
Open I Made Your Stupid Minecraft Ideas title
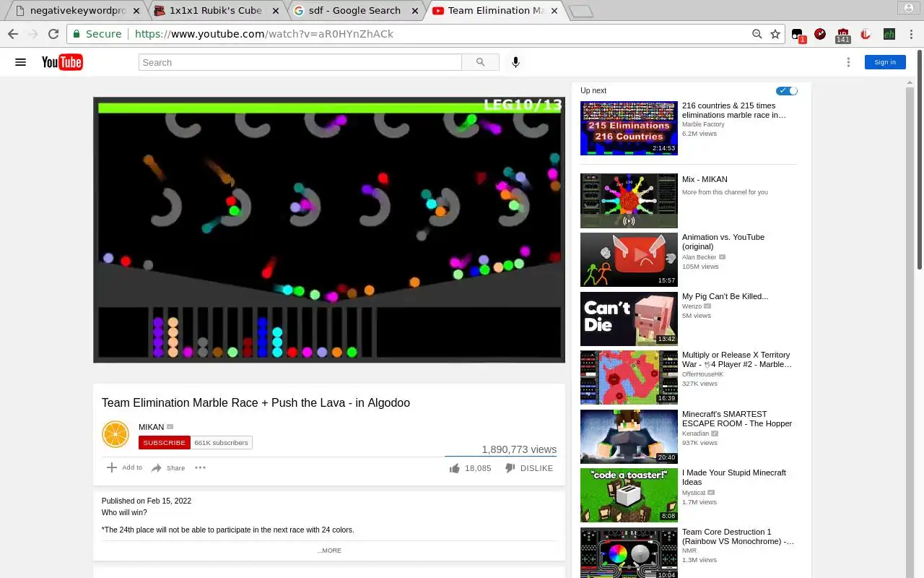point(734,478)
